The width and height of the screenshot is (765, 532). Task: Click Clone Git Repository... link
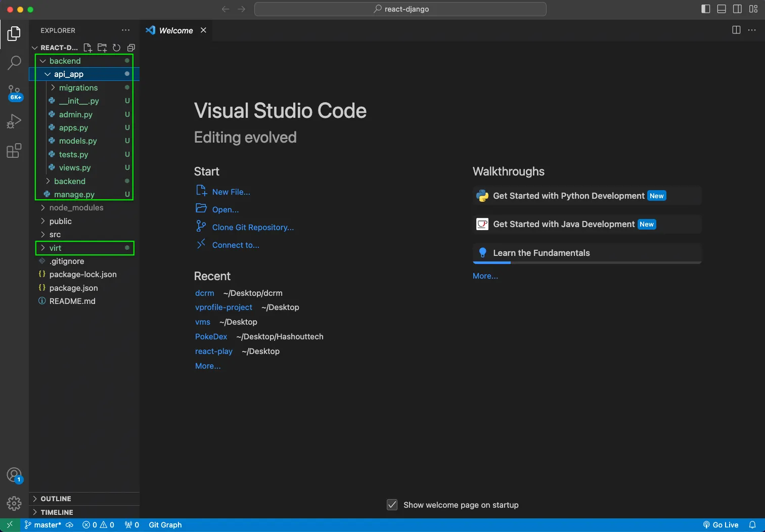(x=253, y=228)
